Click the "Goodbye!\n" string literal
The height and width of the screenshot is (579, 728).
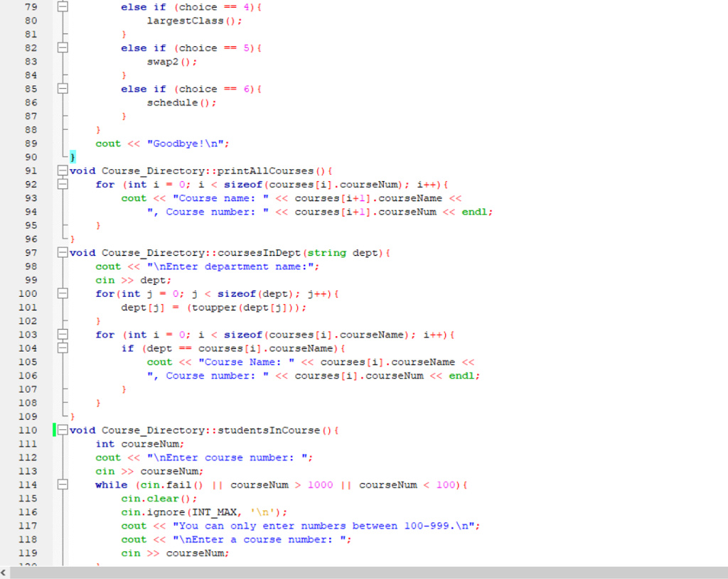point(186,144)
